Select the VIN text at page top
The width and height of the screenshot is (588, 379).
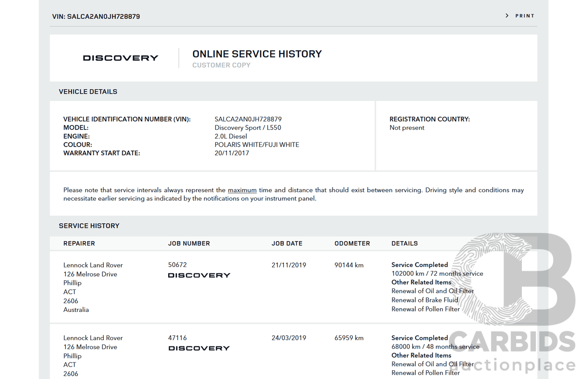pos(96,17)
